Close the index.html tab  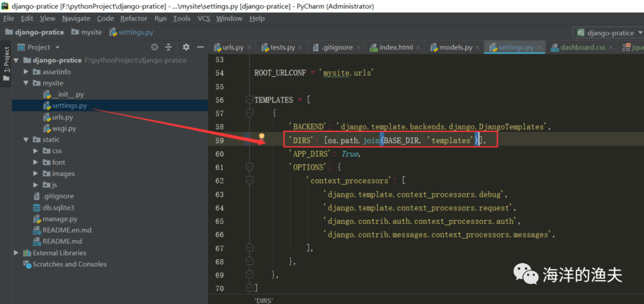coord(419,48)
